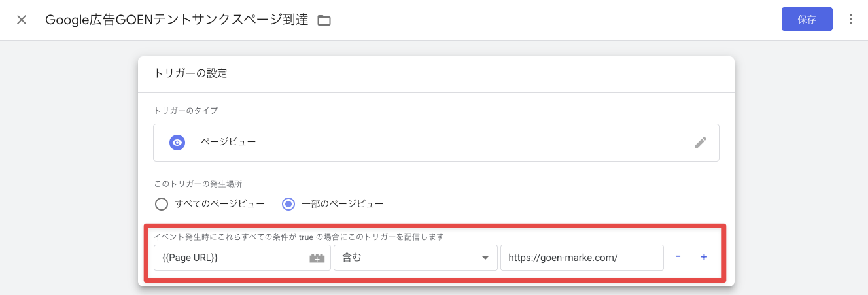
Task: Click the URL value field goen-marke.com
Action: click(x=582, y=258)
